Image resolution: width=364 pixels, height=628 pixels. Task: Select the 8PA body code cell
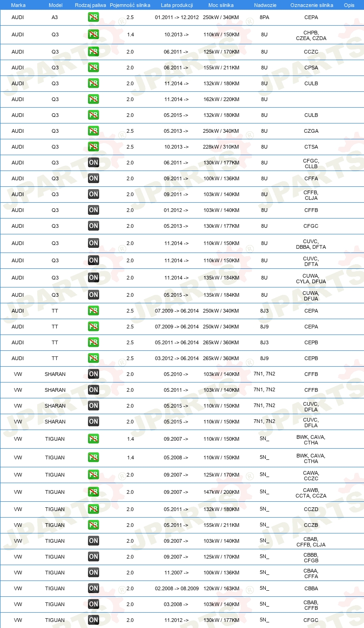264,17
